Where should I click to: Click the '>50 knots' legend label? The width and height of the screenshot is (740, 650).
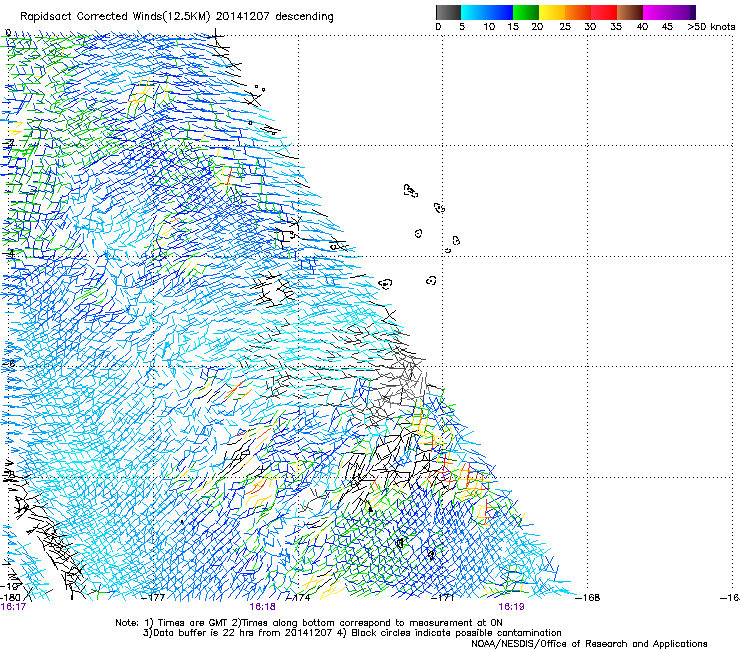(711, 27)
